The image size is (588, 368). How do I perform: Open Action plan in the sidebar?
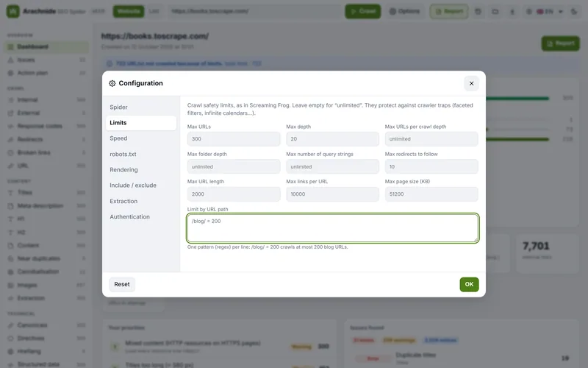click(47, 73)
